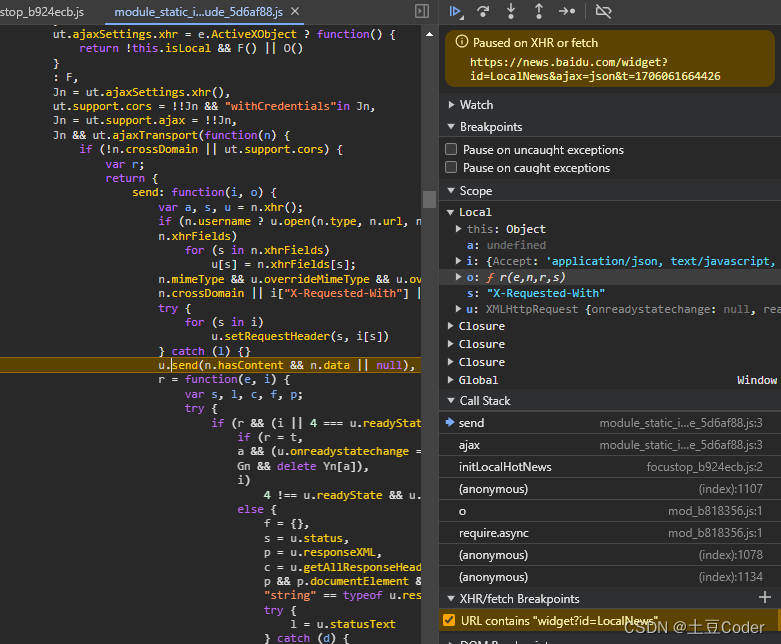Collapse the XHR/fetch Breakpoints section
This screenshot has width=781, height=644.
451,598
